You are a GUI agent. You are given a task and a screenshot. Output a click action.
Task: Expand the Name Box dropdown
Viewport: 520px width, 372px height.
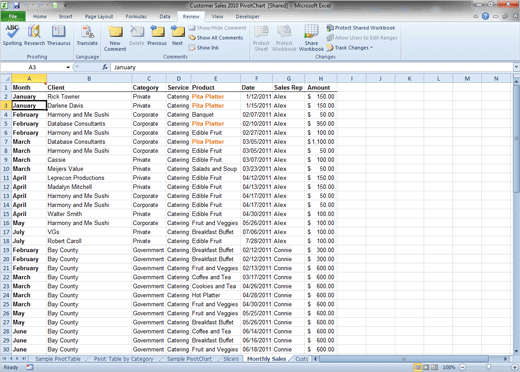click(68, 67)
